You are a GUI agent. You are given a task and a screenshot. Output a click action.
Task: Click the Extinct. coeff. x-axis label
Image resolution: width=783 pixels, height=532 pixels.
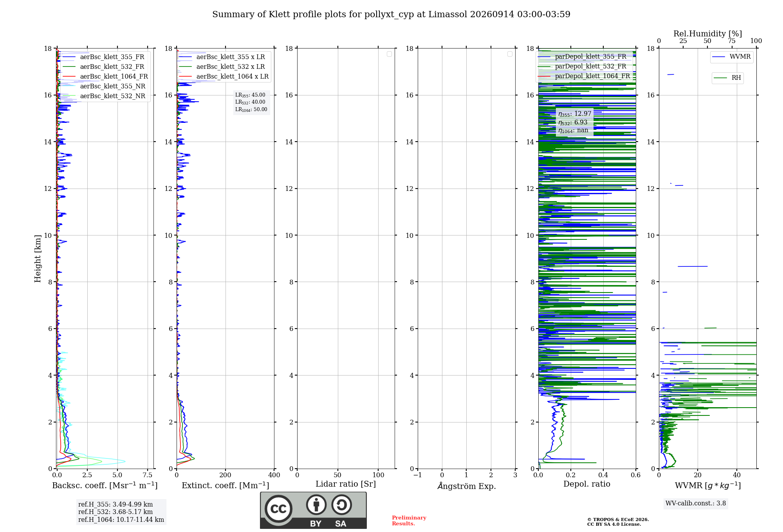(226, 485)
